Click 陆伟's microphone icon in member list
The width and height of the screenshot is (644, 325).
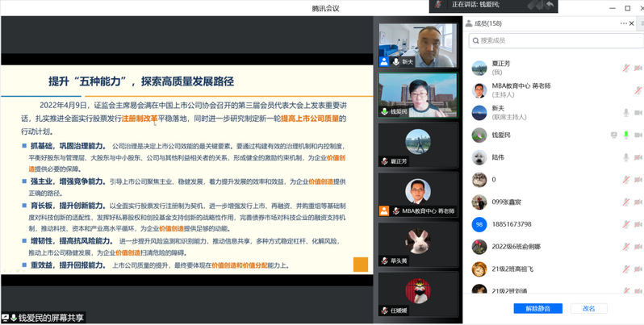[x=626, y=157]
